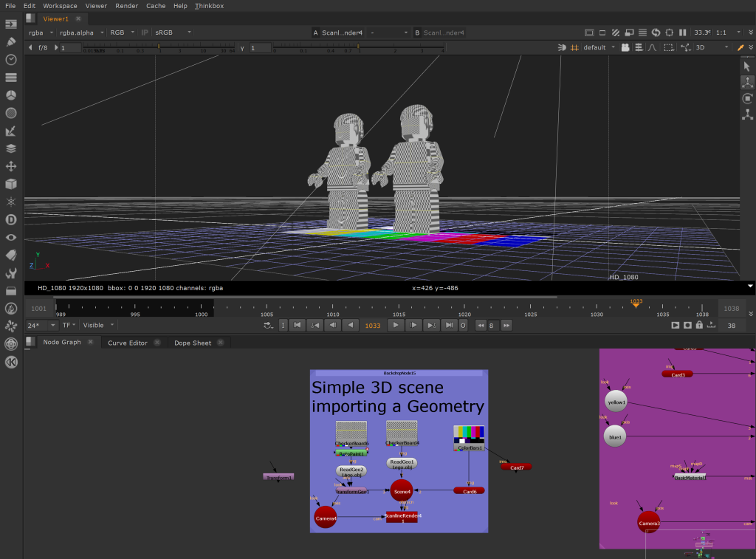The width and height of the screenshot is (756, 559).
Task: Click the viewer color picker pencil icon
Action: pyautogui.click(x=740, y=47)
